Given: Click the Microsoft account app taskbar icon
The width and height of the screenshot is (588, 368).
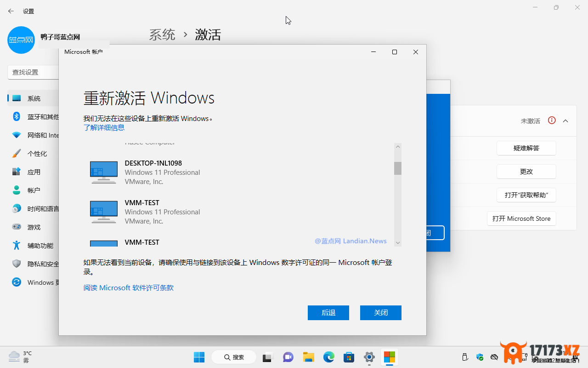Looking at the screenshot, I should (390, 357).
